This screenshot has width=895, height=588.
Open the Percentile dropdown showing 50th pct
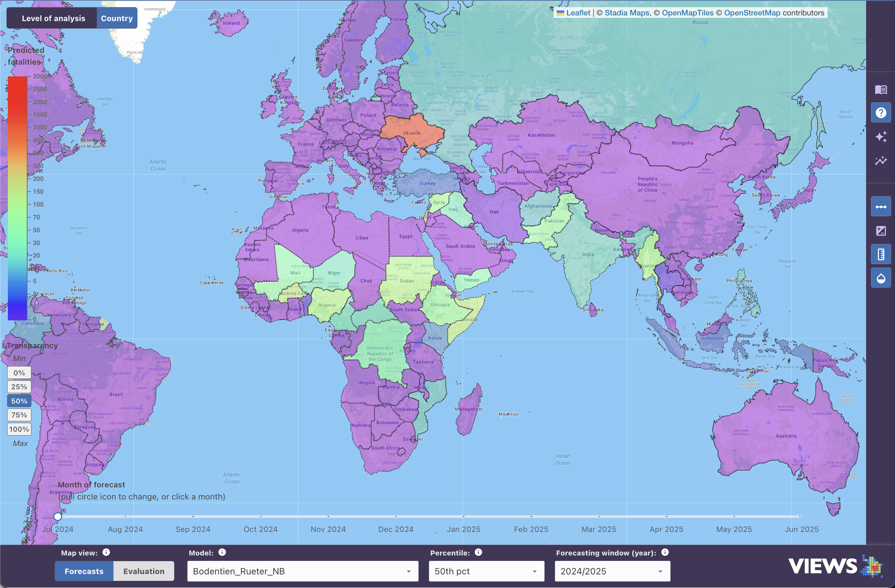pyautogui.click(x=486, y=571)
